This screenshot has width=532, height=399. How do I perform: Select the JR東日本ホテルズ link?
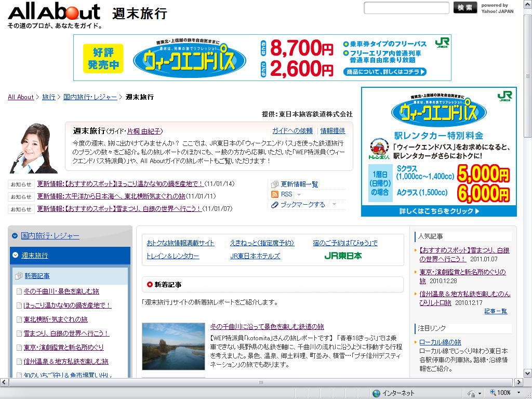coord(255,256)
